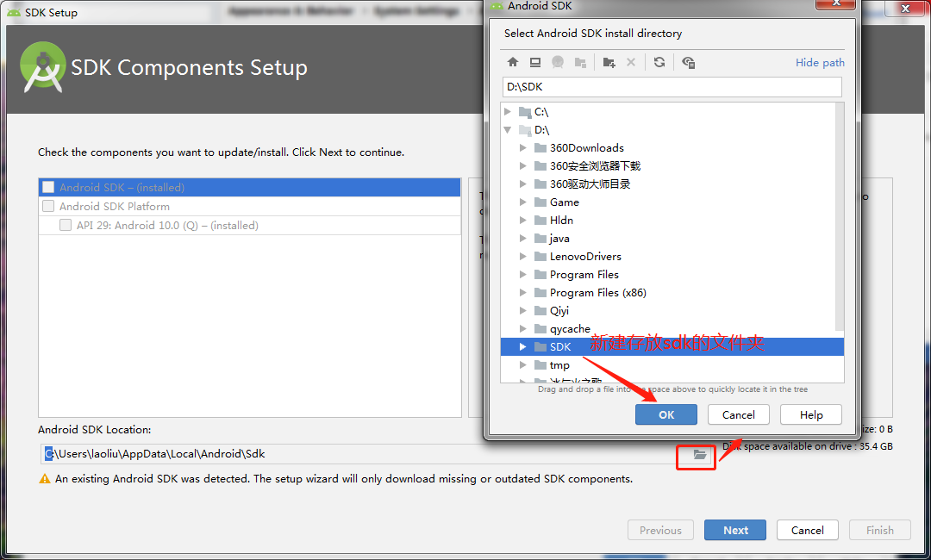
Task: Click Hide path link
Action: click(820, 62)
